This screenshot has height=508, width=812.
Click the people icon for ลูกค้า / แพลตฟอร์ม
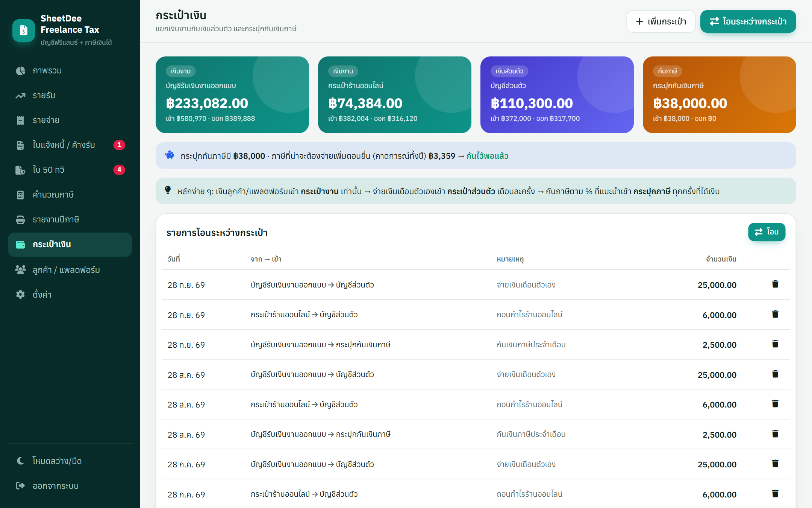(20, 269)
